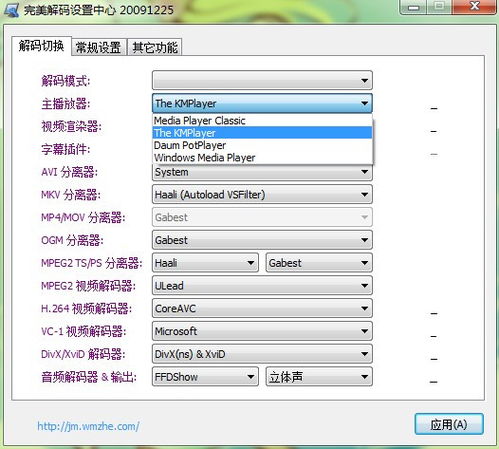Select The KMPlayer highlighted entry
Image resolution: width=499 pixels, height=449 pixels.
click(262, 133)
